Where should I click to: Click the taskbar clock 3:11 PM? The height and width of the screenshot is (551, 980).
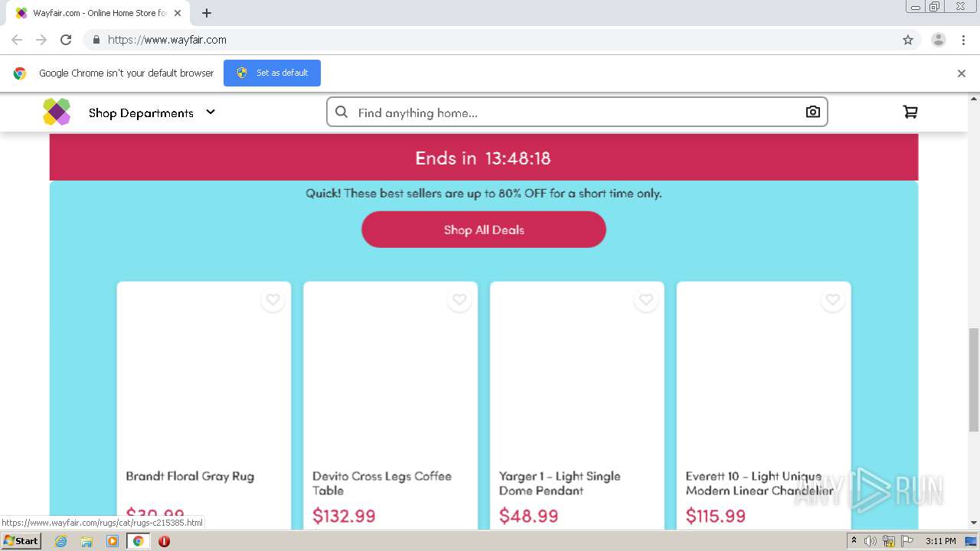pos(940,541)
